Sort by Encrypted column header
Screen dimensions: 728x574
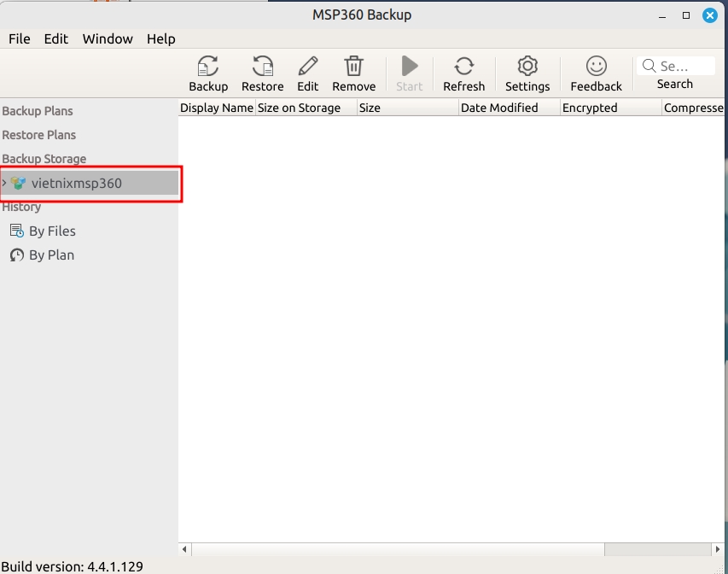[611, 108]
